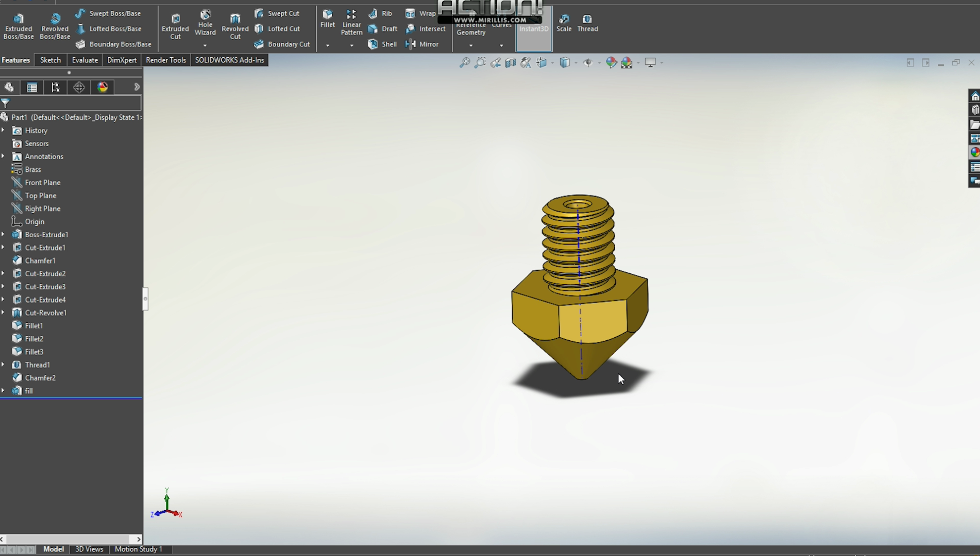Open Linear Pattern dropdown arrow

coord(351,45)
